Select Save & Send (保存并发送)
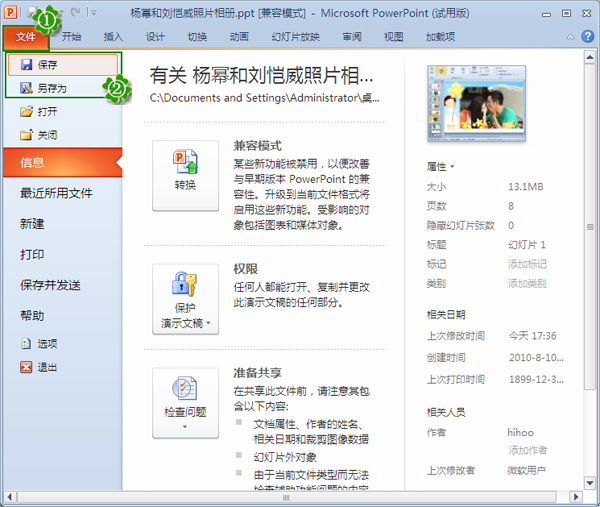Viewport: 600px width, 507px height. click(51, 285)
